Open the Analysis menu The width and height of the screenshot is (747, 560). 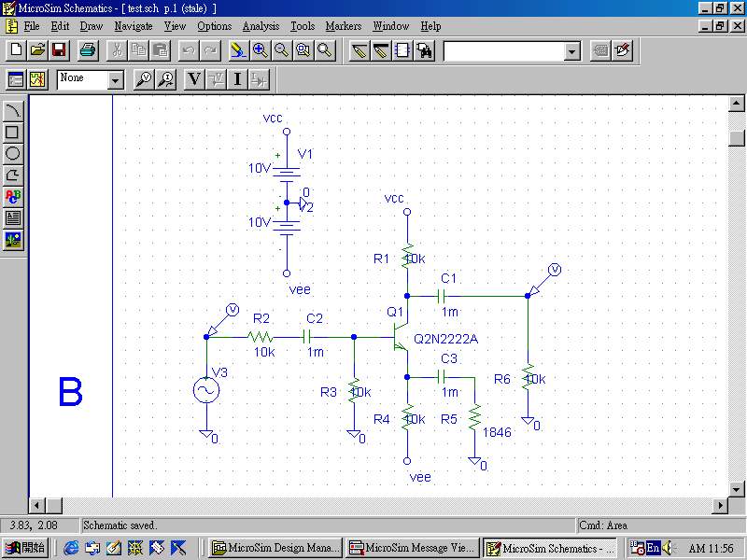(261, 26)
